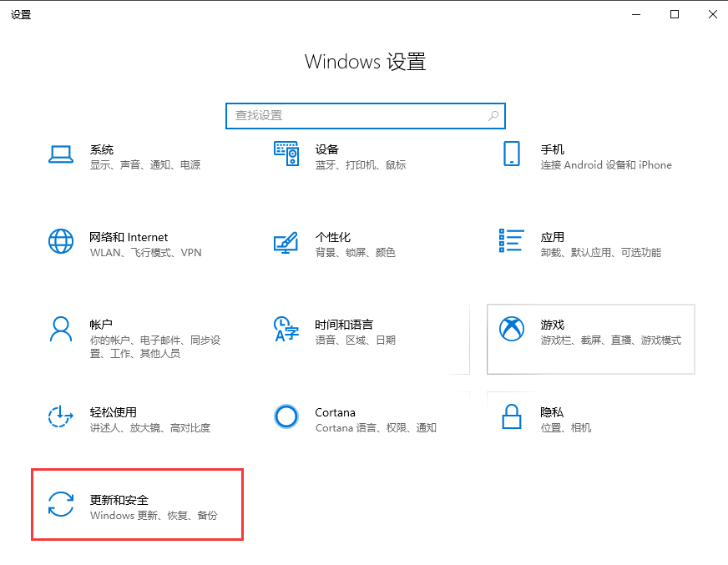Open 设备 settings icon
728x565 pixels.
(x=286, y=154)
